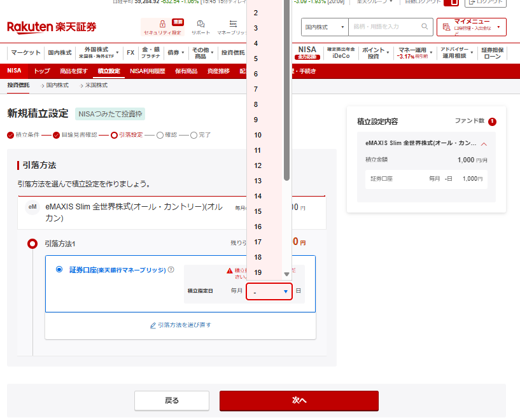Choose day 17 from the list
This screenshot has height=420, width=520.
(264, 242)
